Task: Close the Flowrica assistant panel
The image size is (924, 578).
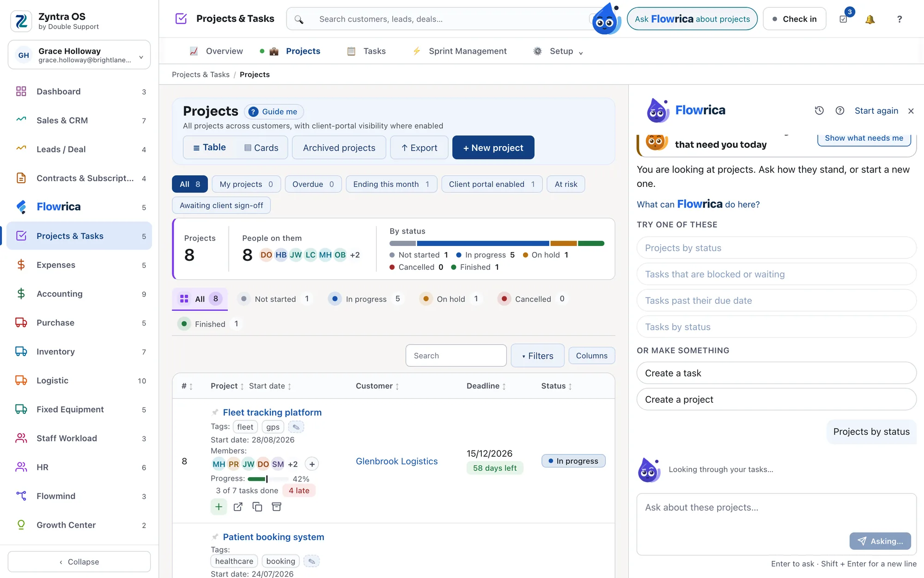Action: coord(911,111)
